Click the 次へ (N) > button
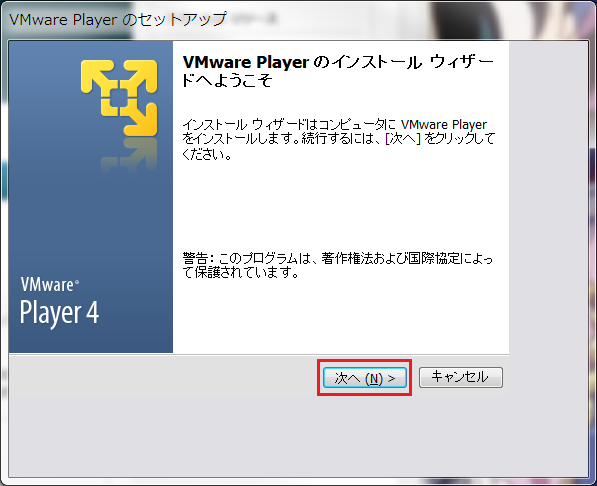597x486 pixels. pyautogui.click(x=364, y=377)
